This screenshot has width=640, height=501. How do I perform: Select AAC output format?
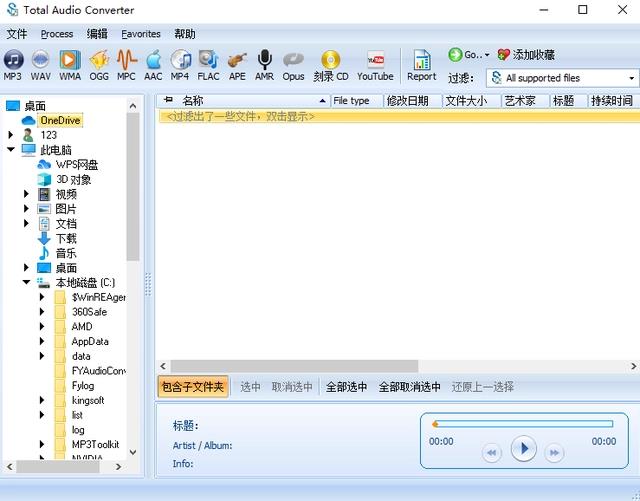coord(153,65)
